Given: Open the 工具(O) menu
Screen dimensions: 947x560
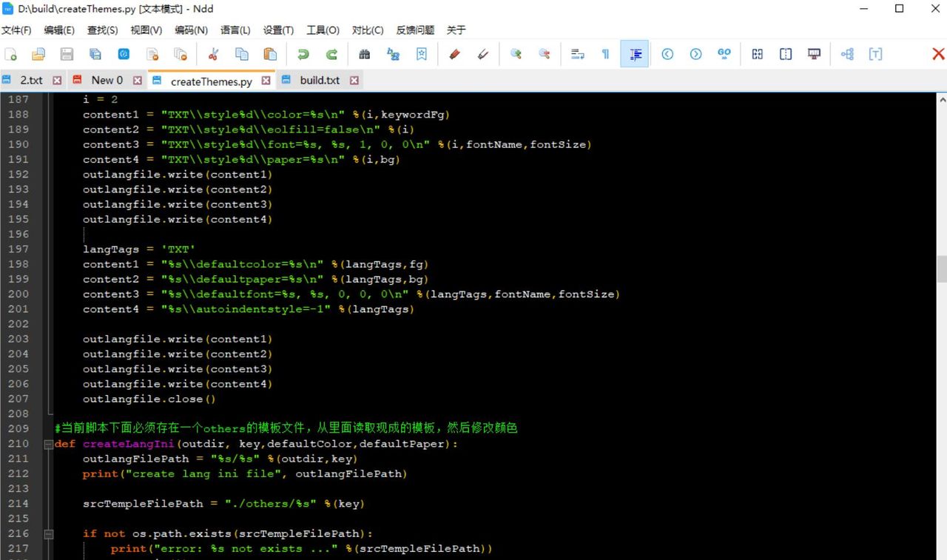Looking at the screenshot, I should 323,30.
